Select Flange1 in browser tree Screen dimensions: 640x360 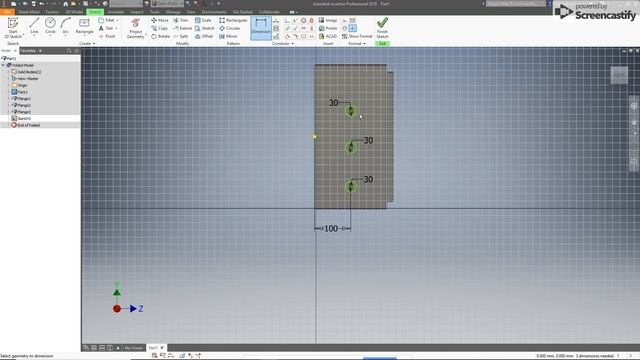click(21, 98)
